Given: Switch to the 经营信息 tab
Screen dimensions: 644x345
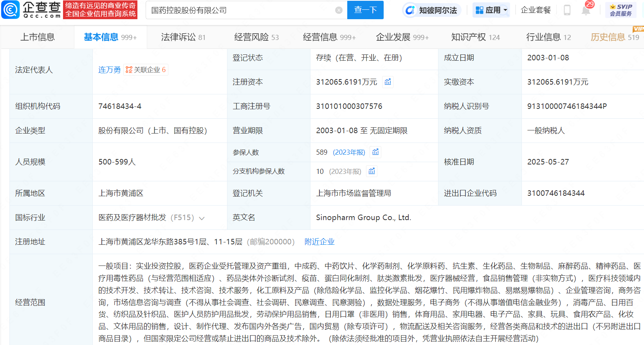Looking at the screenshot, I should coord(329,37).
